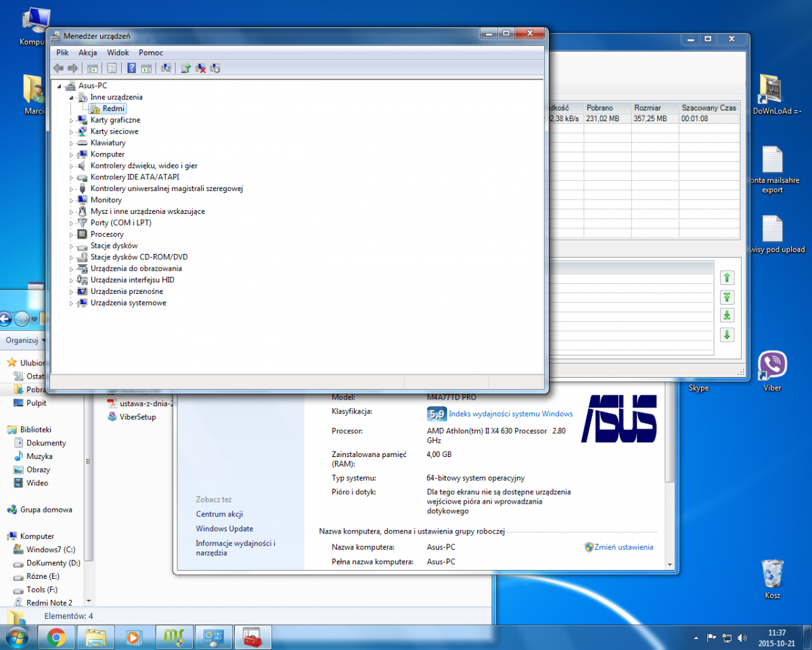
Task: Click the Scan for hardware changes toolbar icon
Action: coord(165,68)
